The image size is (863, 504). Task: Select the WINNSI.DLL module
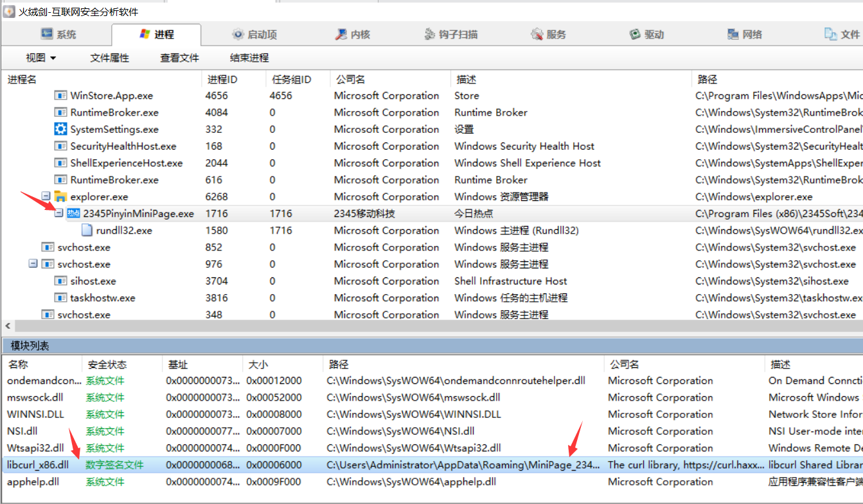coord(432,414)
